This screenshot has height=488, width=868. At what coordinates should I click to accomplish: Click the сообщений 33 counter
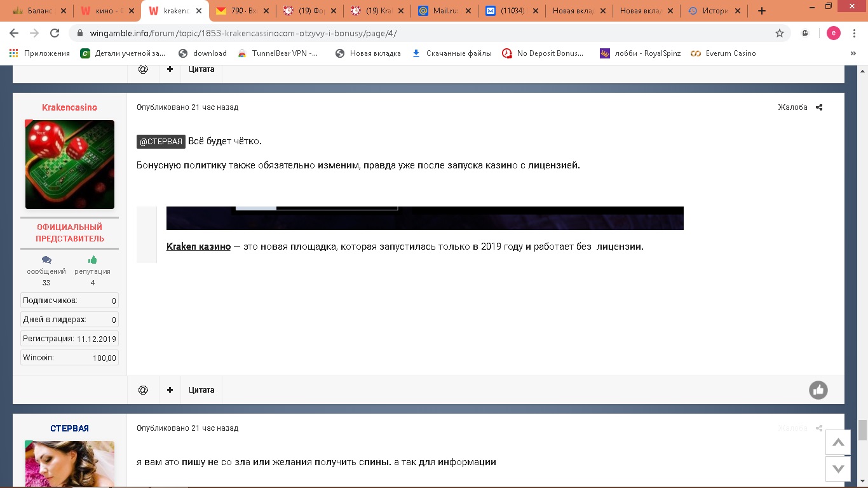point(46,271)
